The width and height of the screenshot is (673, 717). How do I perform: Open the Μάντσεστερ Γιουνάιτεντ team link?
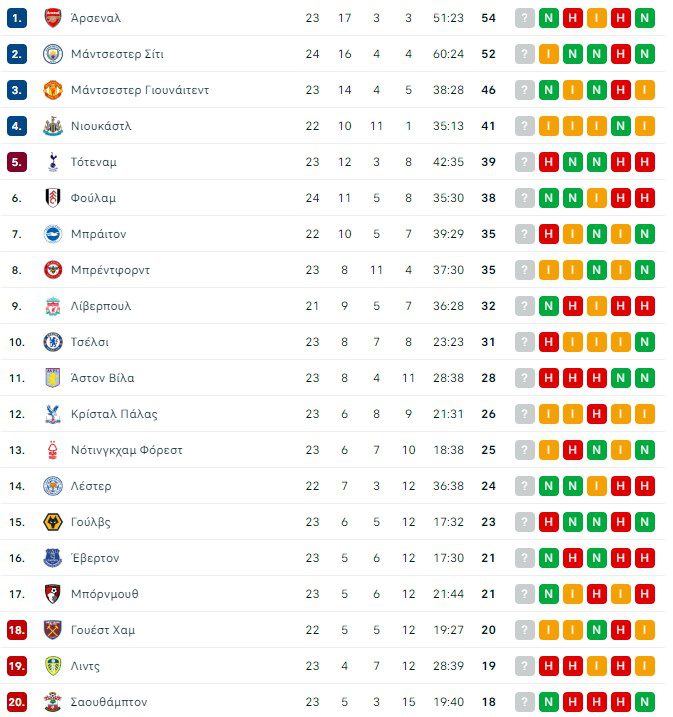139,90
